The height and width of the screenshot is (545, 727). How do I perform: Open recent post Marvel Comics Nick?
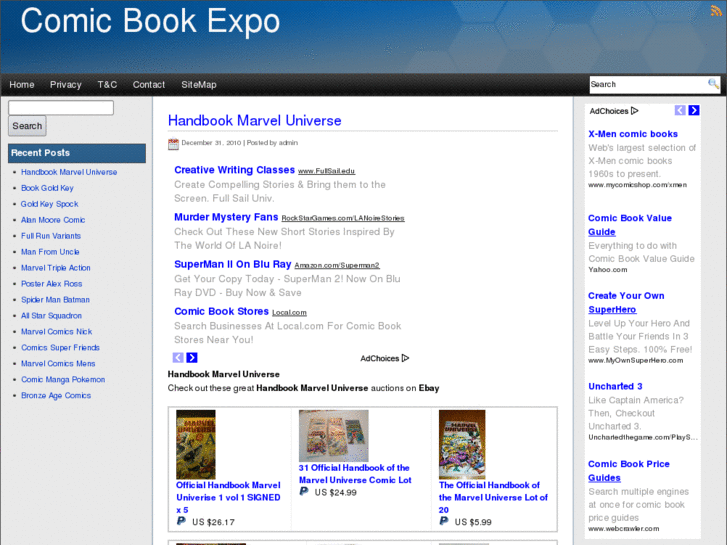click(x=57, y=332)
